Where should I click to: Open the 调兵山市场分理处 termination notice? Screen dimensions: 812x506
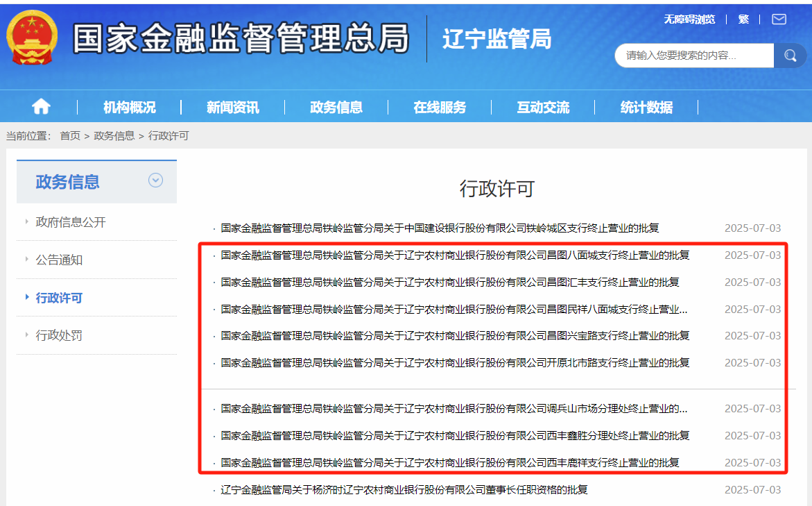click(x=454, y=409)
